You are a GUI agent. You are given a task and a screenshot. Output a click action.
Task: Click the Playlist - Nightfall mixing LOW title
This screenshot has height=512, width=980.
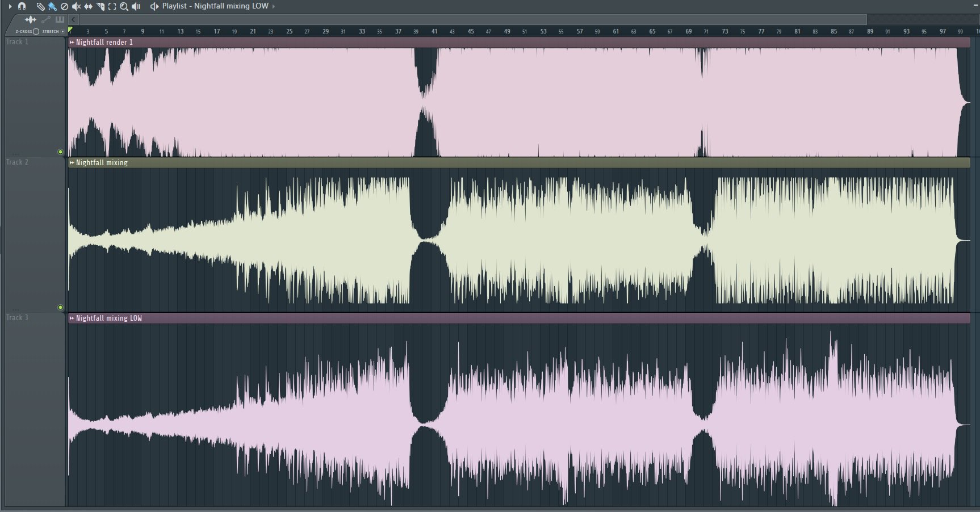(x=215, y=6)
